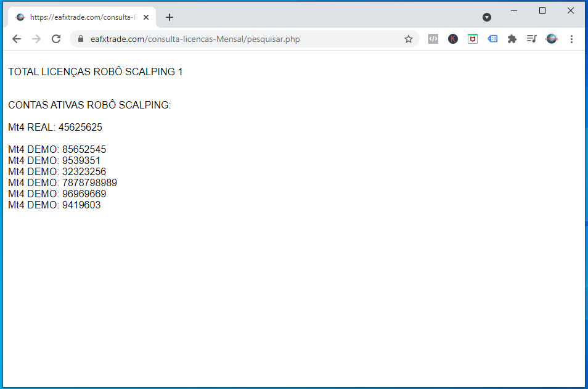Expand the tab search dropdown arrow
Viewport: 588px width, 389px height.
pyautogui.click(x=487, y=17)
